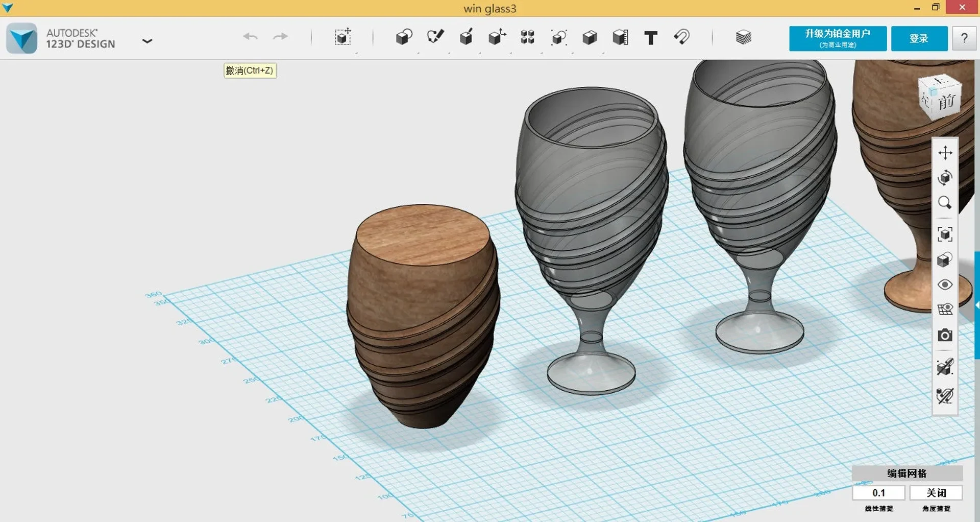Open the help question mark menu
This screenshot has width=980, height=522.
[x=964, y=38]
